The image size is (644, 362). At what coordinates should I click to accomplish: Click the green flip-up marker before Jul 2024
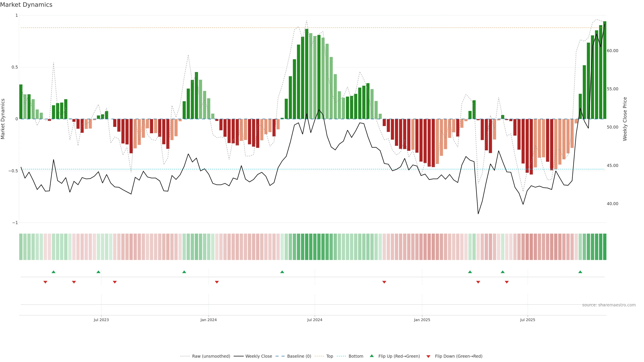click(x=282, y=272)
